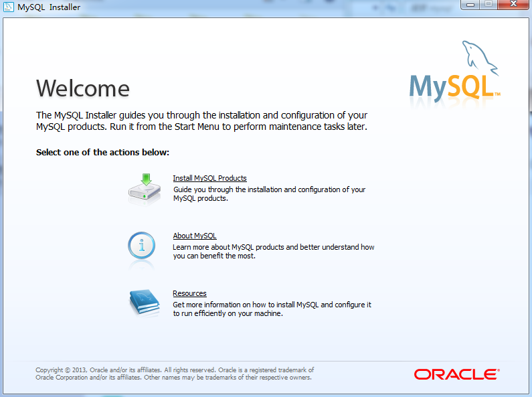Click the 'Guide you through the installation' description
Viewport: 532px width, 397px height.
coord(270,193)
